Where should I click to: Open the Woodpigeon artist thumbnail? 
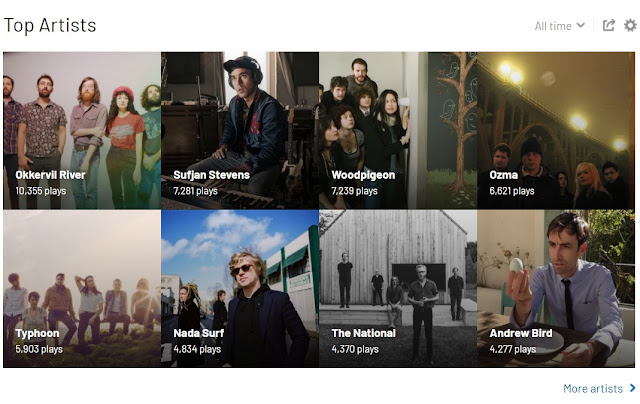click(x=398, y=131)
